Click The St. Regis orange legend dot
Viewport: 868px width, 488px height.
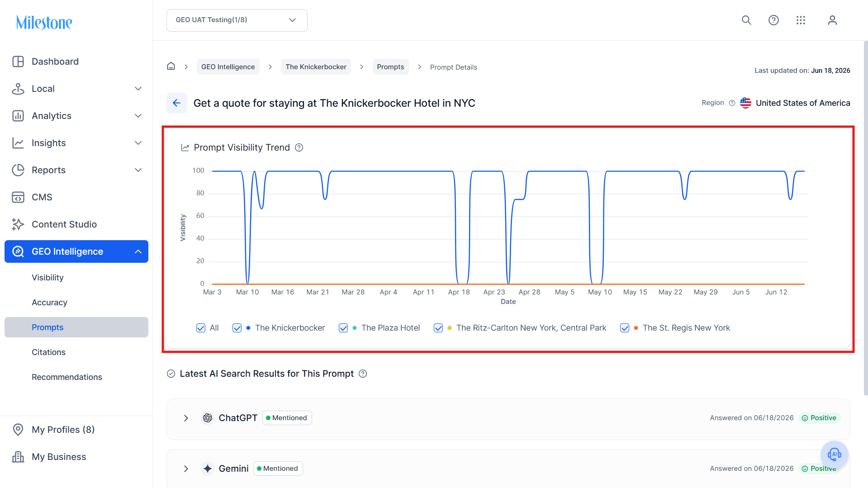click(x=636, y=328)
